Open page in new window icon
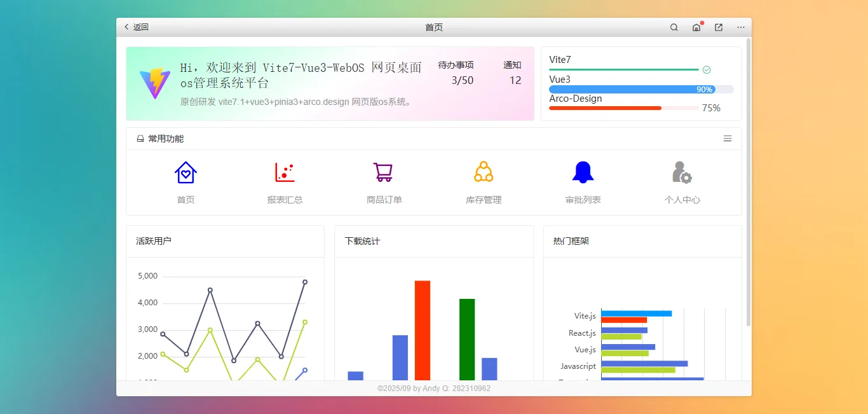The width and height of the screenshot is (868, 414). 719,27
